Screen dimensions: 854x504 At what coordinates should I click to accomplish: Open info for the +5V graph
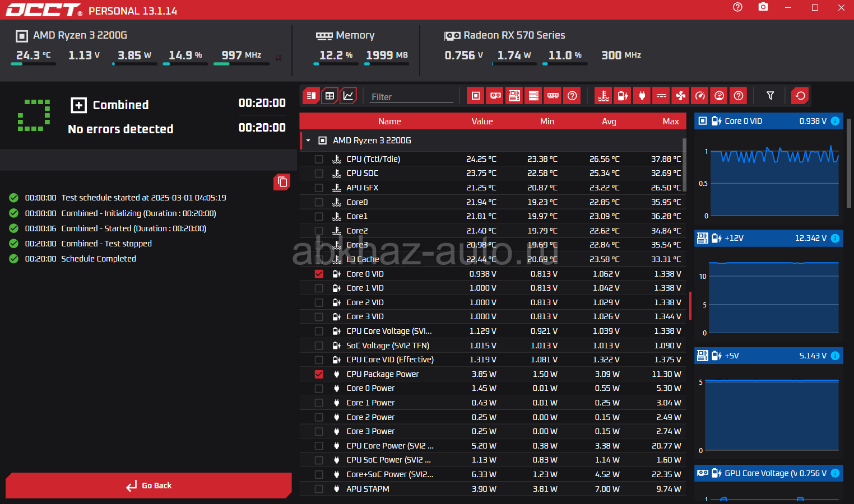835,356
